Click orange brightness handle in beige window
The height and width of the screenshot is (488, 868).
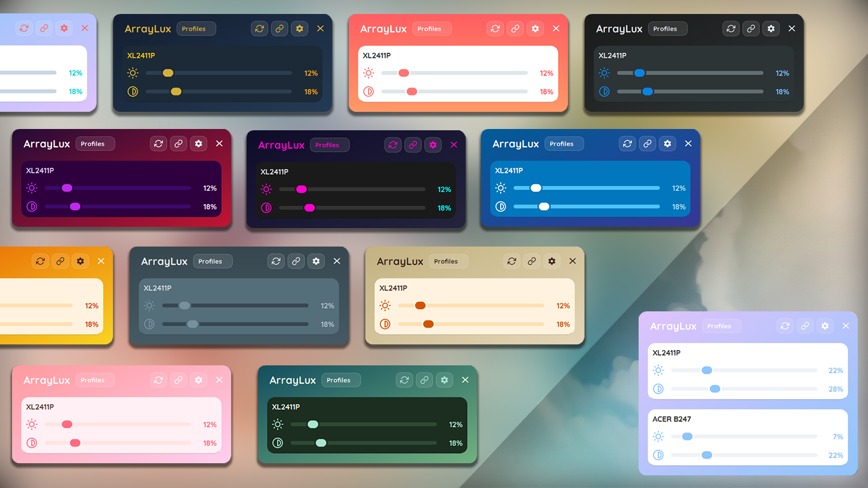pyautogui.click(x=420, y=306)
